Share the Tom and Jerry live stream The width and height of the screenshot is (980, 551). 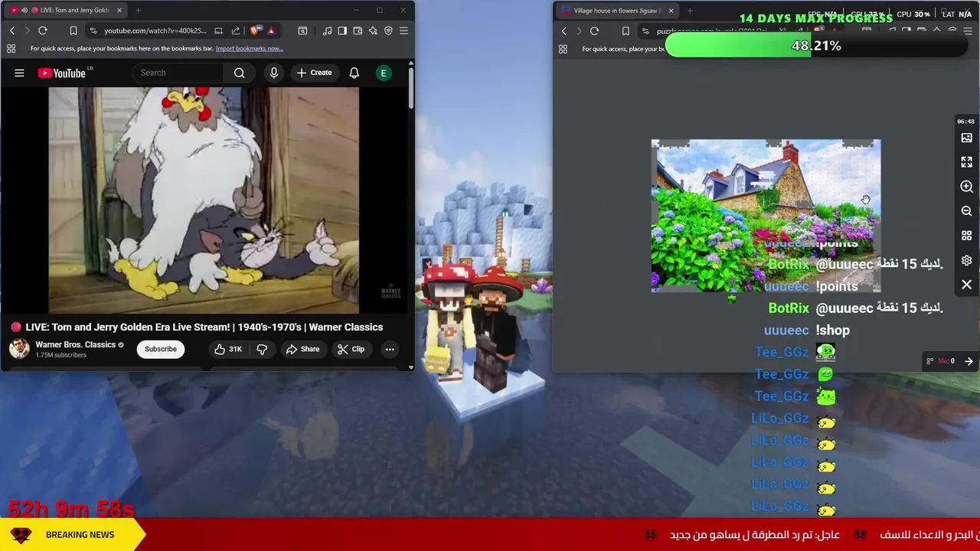point(302,349)
